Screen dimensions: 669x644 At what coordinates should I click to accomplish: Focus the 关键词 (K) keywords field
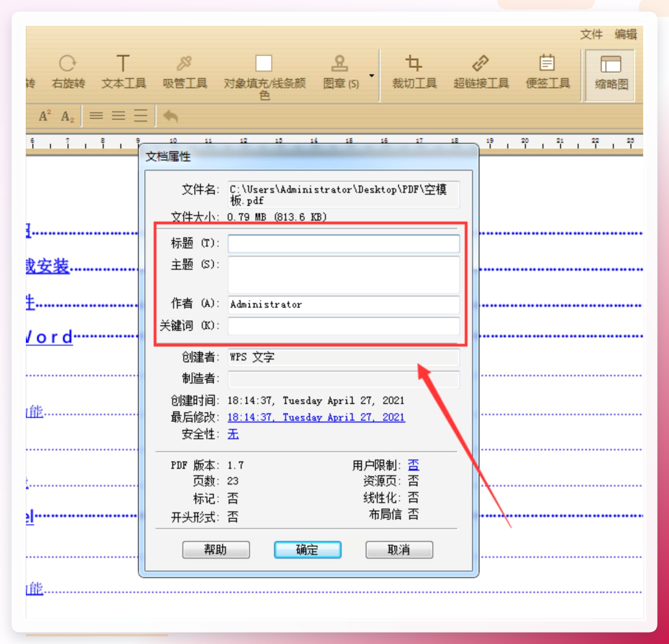pyautogui.click(x=343, y=326)
